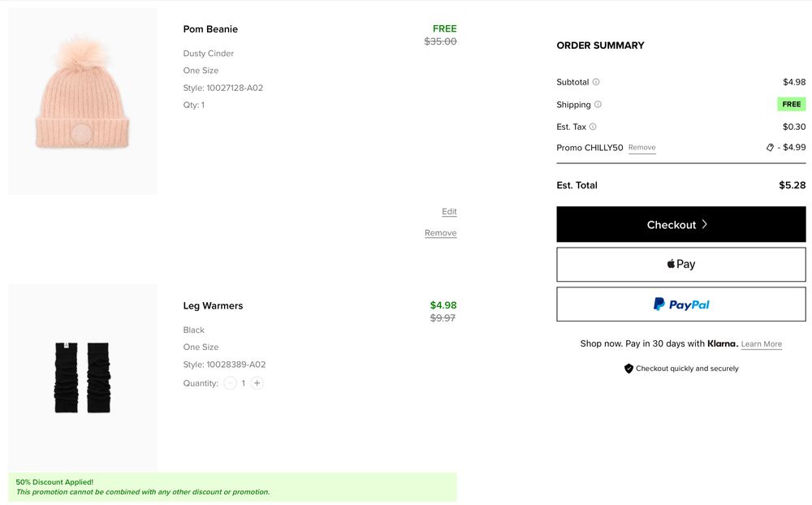This screenshot has height=505, width=812.
Task: Open the Leg Warmers product title
Action: (x=213, y=306)
